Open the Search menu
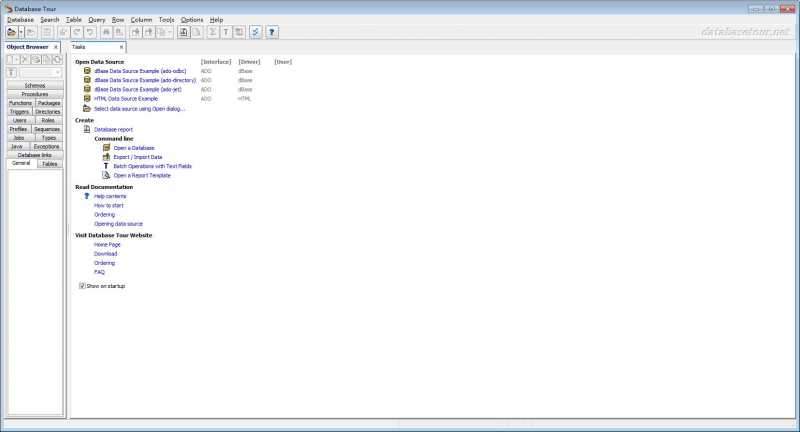This screenshot has height=432, width=800. pyautogui.click(x=50, y=20)
